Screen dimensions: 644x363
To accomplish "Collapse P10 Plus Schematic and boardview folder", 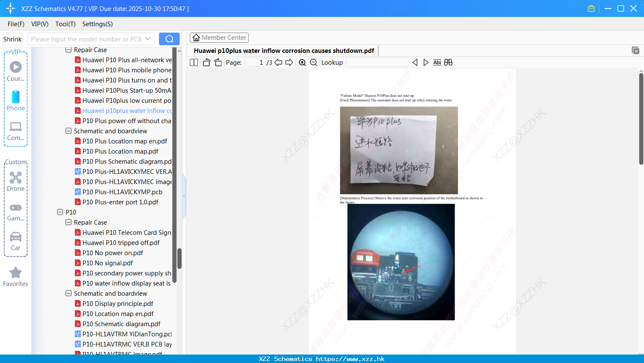I will pyautogui.click(x=69, y=131).
